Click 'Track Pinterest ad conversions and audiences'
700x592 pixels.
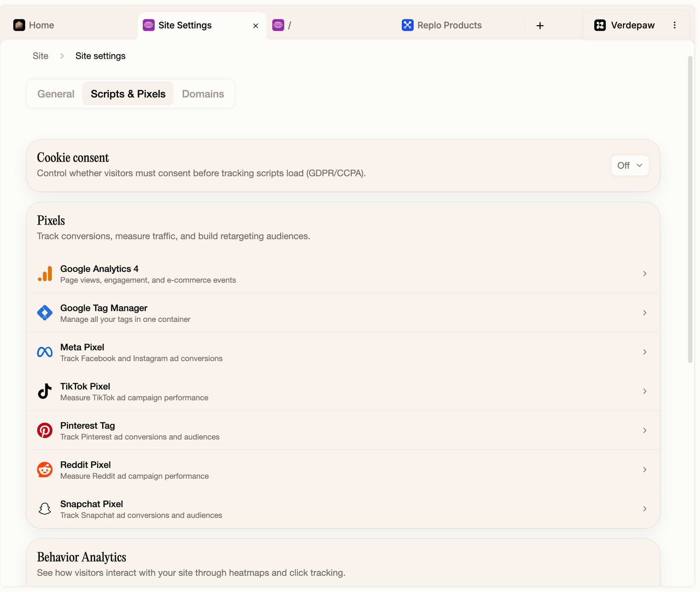pos(140,437)
